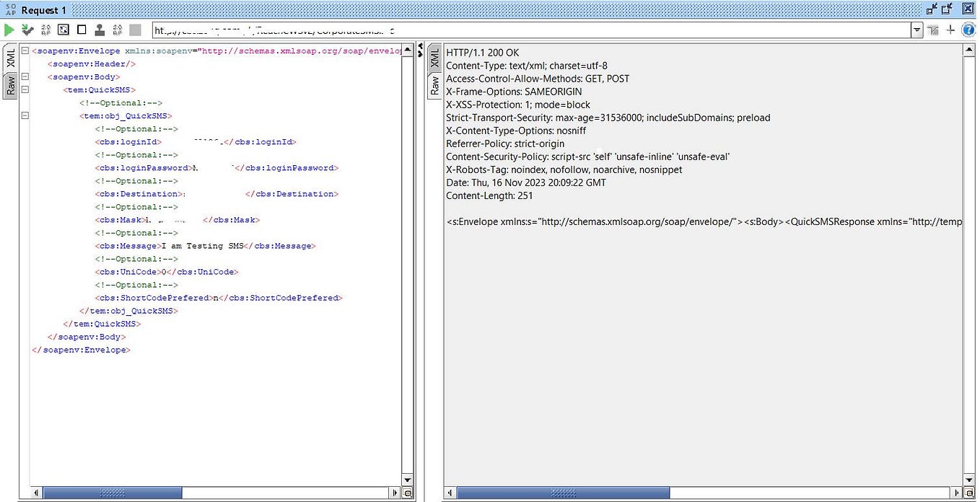Click the Access-Control-Allow-Methods header line

coord(538,79)
